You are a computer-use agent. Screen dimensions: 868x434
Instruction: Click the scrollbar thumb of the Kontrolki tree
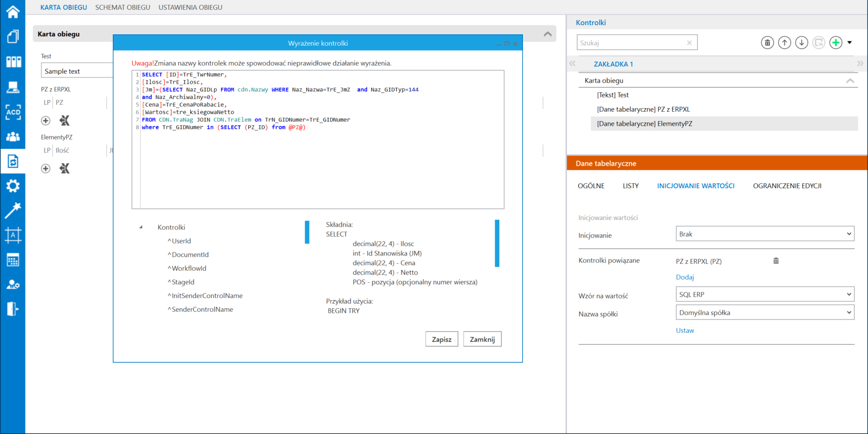[307, 232]
